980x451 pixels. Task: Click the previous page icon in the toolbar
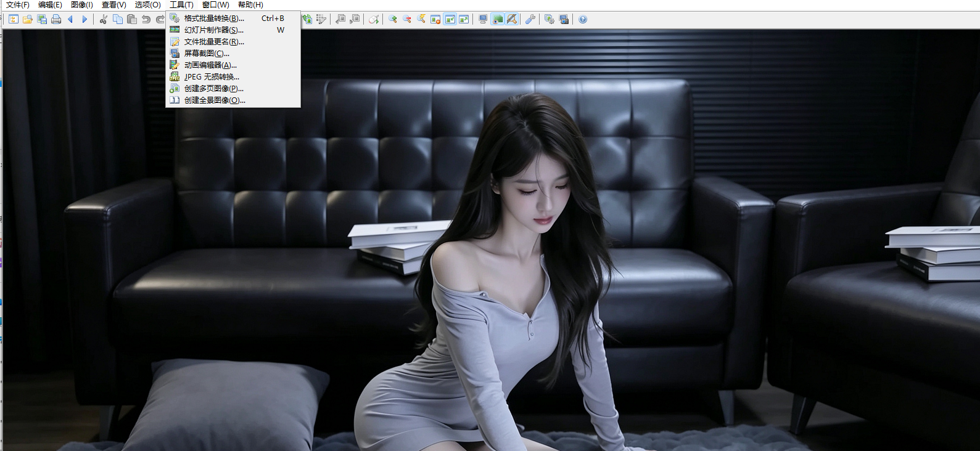tap(340, 19)
